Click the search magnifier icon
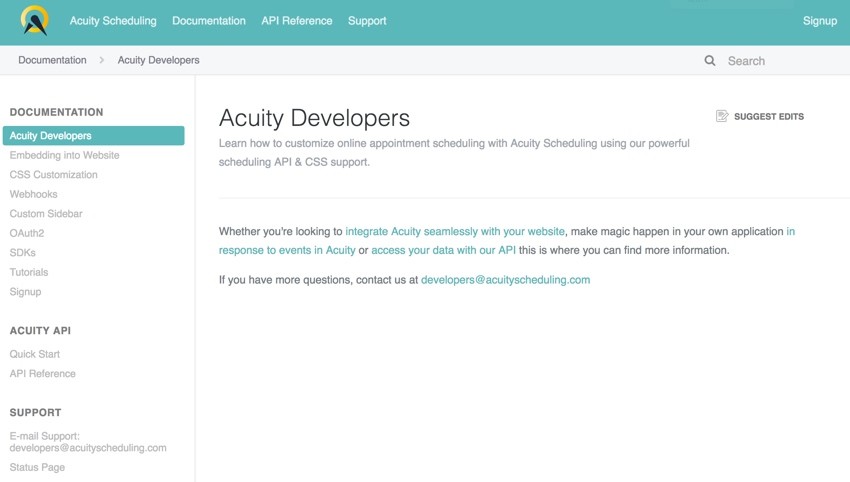850x482 pixels. (710, 61)
